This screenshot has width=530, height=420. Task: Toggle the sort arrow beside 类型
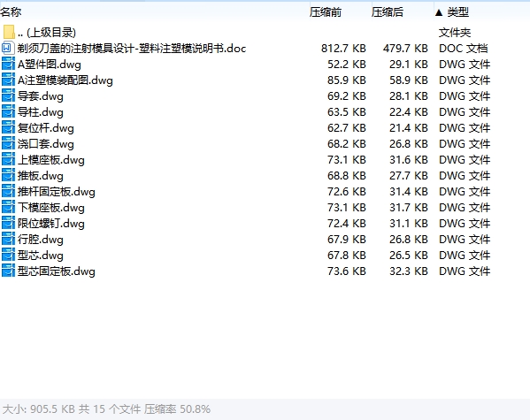point(439,13)
